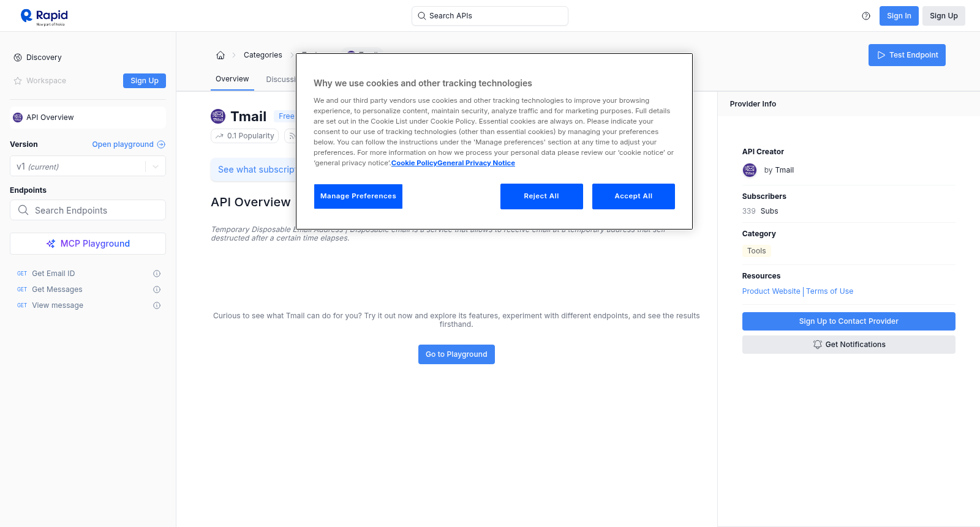Click the Sign In button

pyautogui.click(x=899, y=16)
